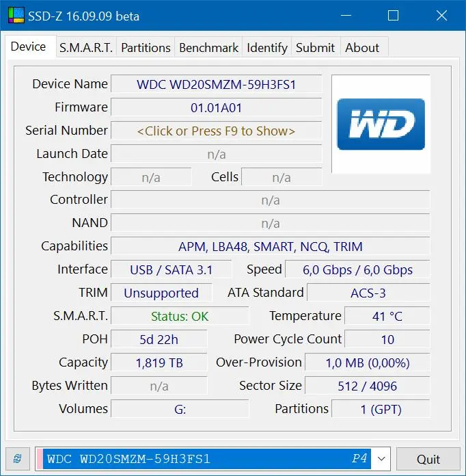
Task: Click the P4 label in drive selector
Action: (x=359, y=458)
